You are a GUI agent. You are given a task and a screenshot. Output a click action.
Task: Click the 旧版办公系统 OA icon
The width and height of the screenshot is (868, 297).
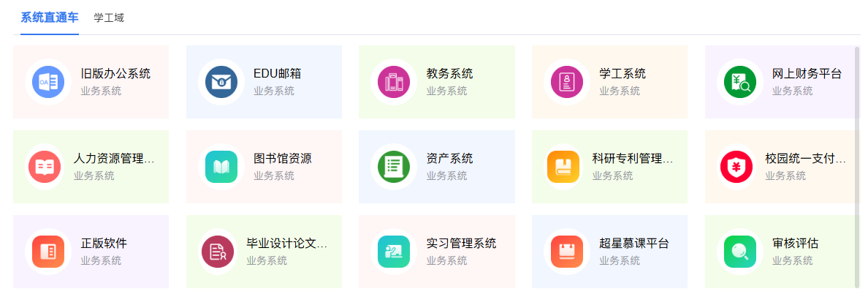pyautogui.click(x=48, y=82)
